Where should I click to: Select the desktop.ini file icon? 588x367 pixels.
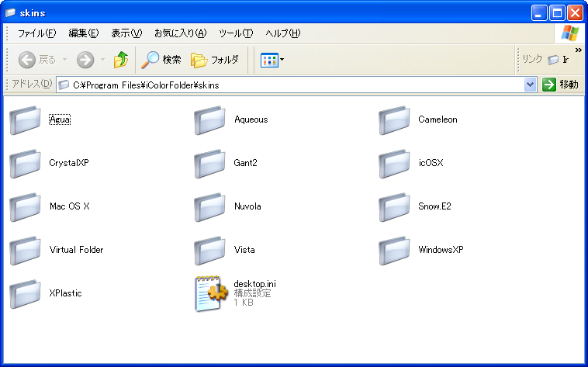coord(211,294)
